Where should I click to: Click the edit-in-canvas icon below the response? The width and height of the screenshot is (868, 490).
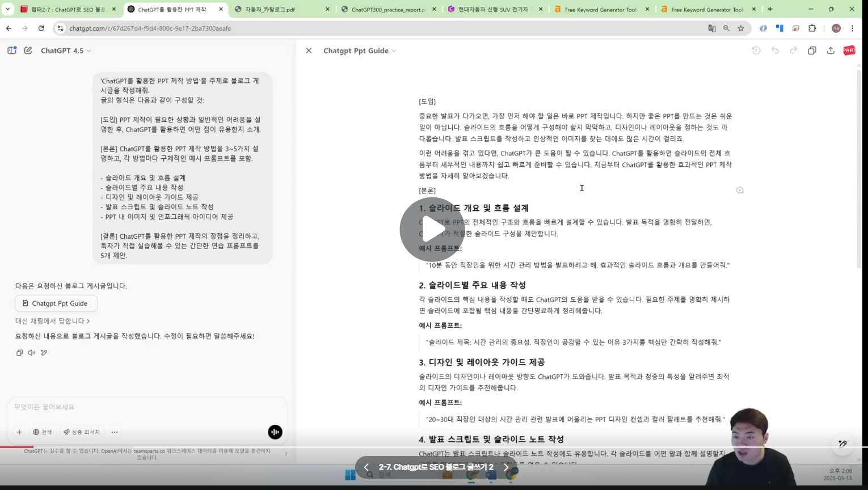click(x=44, y=353)
